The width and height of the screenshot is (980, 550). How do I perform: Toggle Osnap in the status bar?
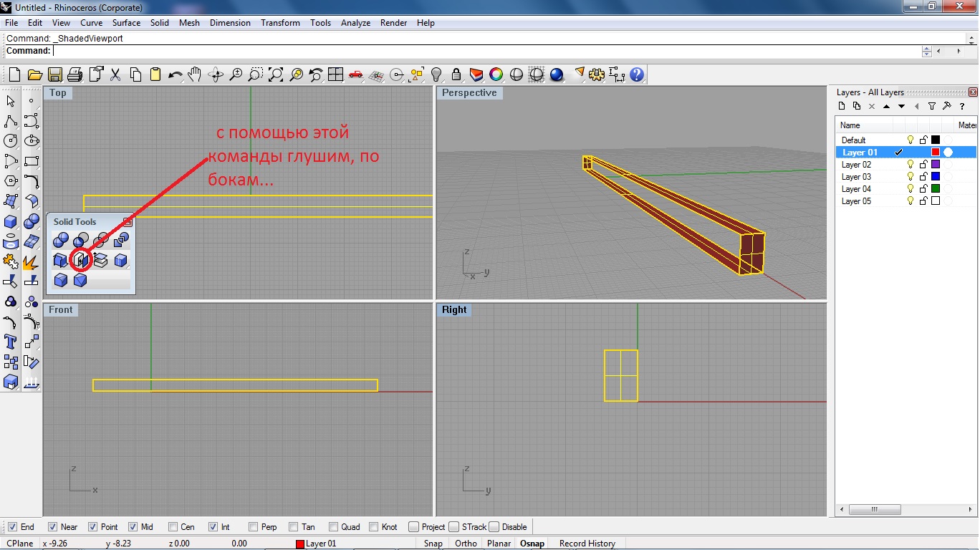tap(532, 544)
